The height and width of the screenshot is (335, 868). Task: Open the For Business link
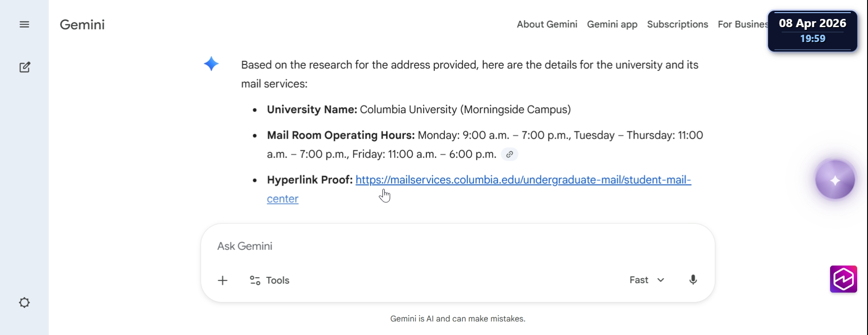(x=742, y=24)
